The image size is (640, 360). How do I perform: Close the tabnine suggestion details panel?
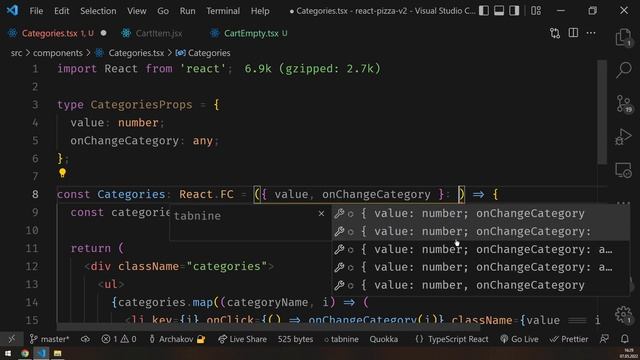[x=321, y=213]
